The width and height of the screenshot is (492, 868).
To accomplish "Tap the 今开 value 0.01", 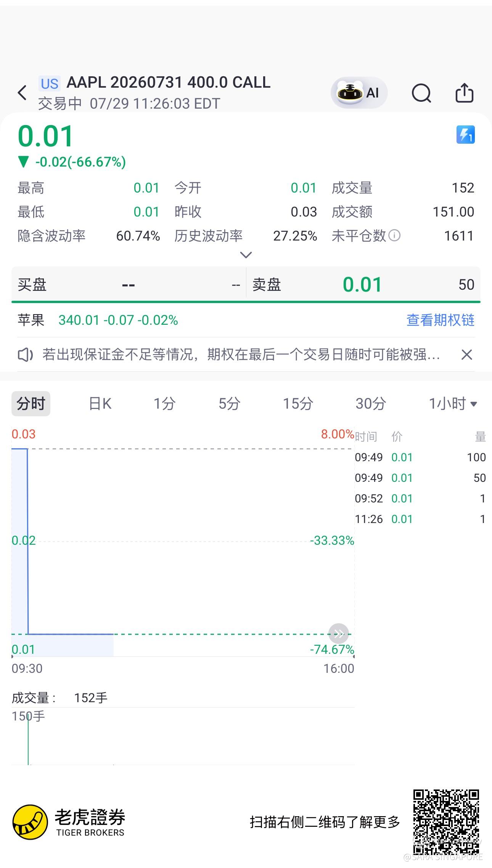I will click(304, 188).
